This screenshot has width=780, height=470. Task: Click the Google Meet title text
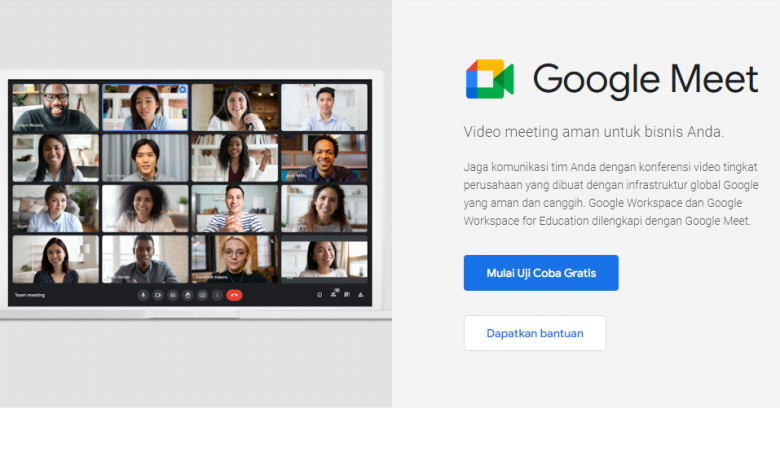click(646, 80)
